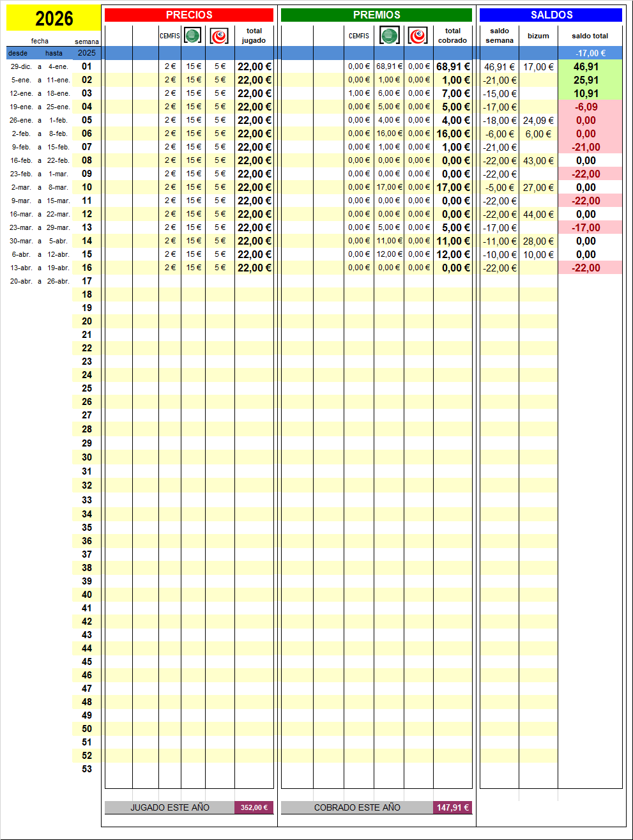Click the bizum column header
Screen dimensions: 633x840
538,36
